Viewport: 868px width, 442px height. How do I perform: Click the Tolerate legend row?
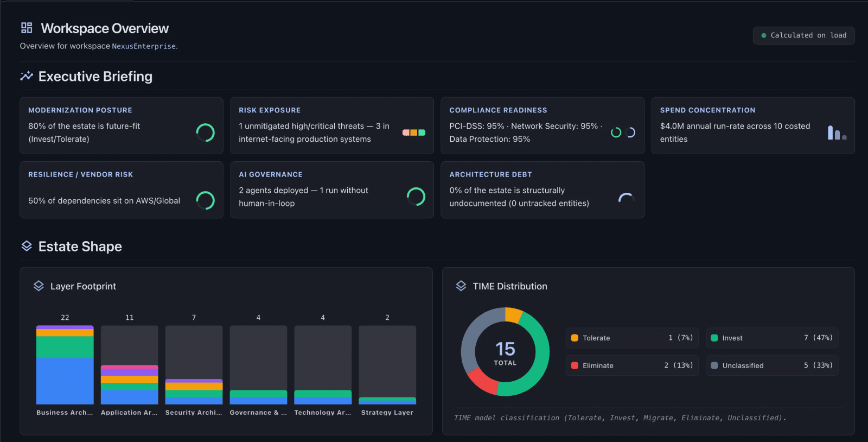(633, 338)
